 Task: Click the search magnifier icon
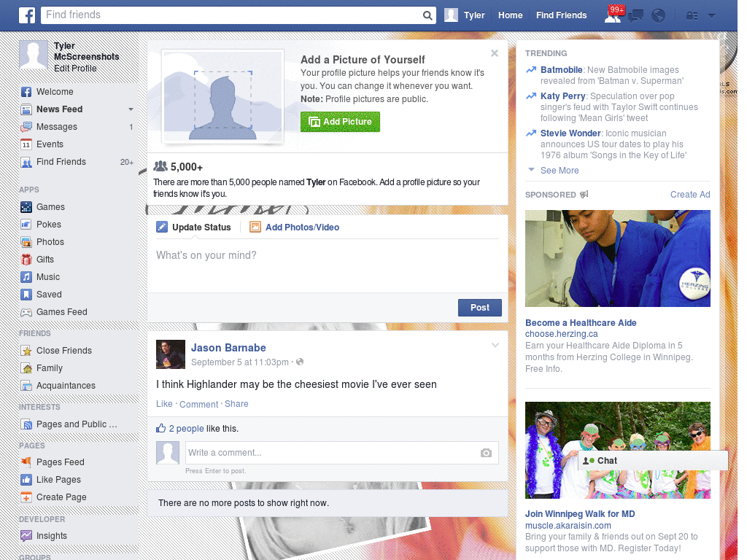pyautogui.click(x=427, y=15)
